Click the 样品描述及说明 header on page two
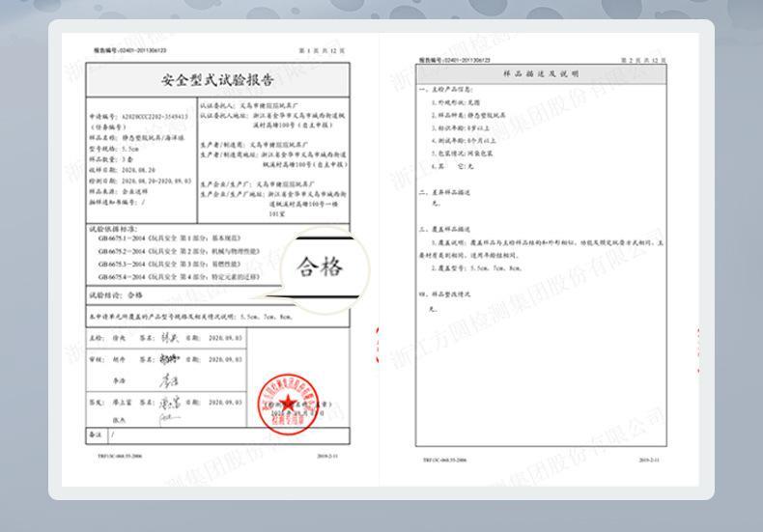The width and height of the screenshot is (763, 532). [x=541, y=74]
